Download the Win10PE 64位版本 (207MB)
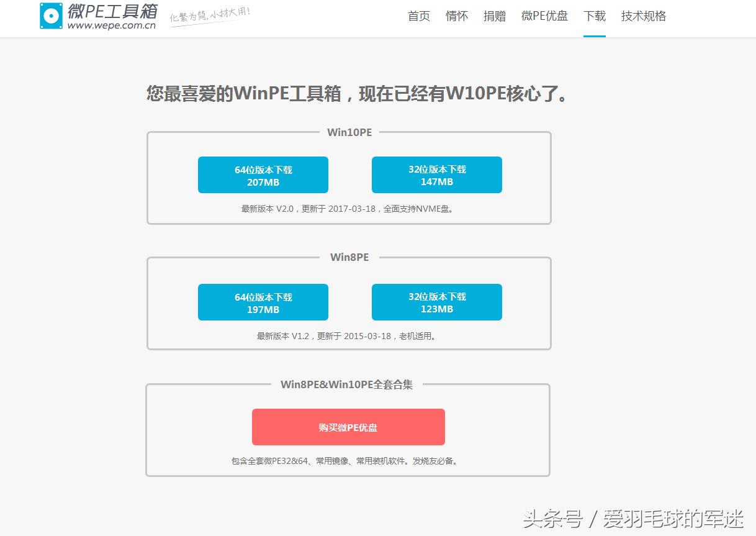The height and width of the screenshot is (536, 756). pos(263,175)
